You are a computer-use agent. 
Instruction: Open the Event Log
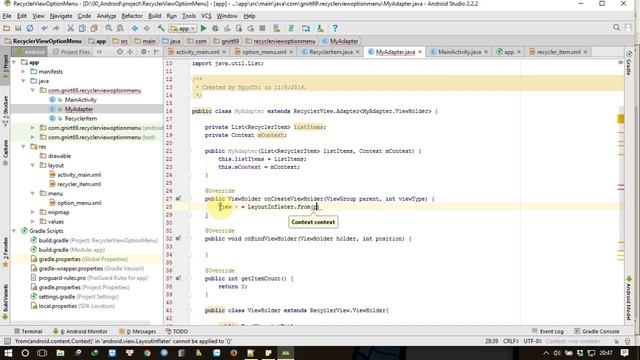point(547,331)
